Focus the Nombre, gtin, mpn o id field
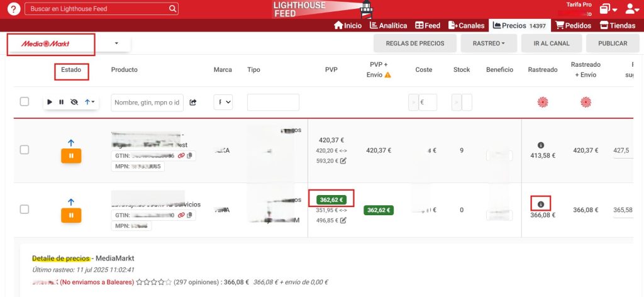 point(147,103)
